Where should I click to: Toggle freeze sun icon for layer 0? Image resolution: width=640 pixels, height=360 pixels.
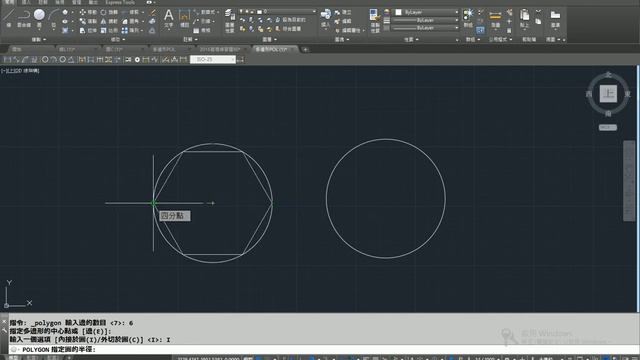[247, 12]
